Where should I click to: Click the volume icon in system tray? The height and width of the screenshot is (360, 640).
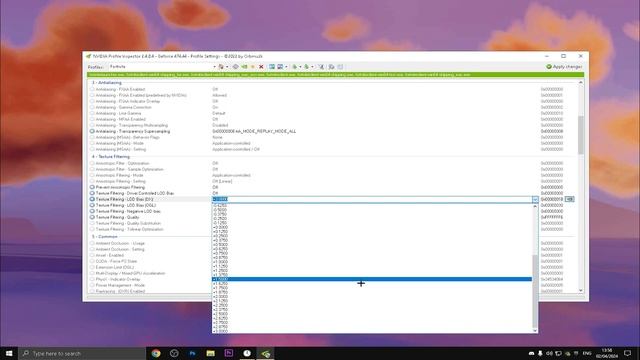click(x=549, y=353)
